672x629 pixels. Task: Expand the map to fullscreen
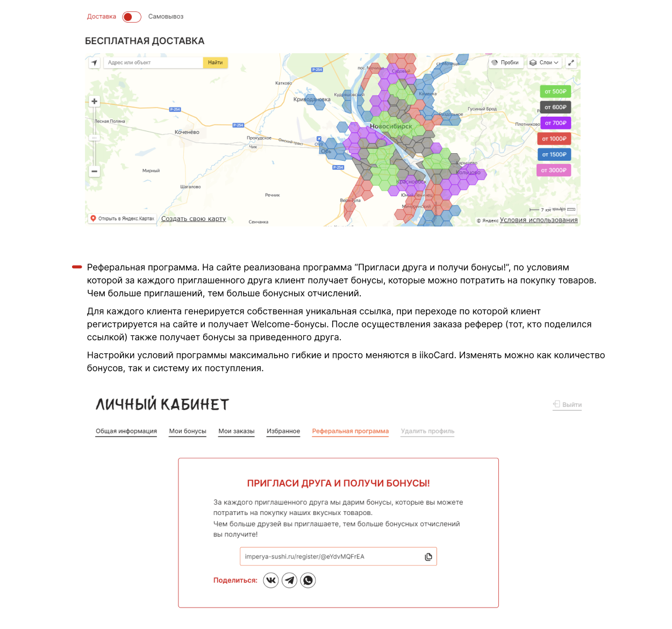(x=571, y=63)
